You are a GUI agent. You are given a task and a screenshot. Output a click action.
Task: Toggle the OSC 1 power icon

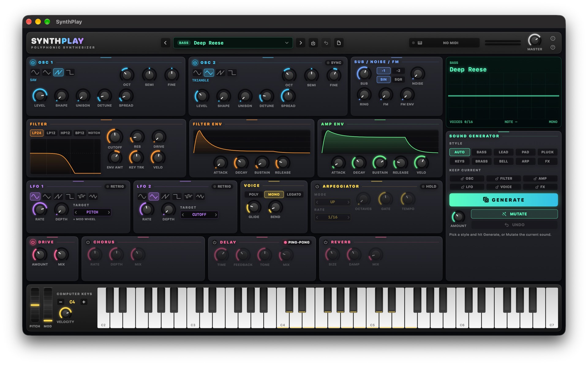[x=33, y=62]
